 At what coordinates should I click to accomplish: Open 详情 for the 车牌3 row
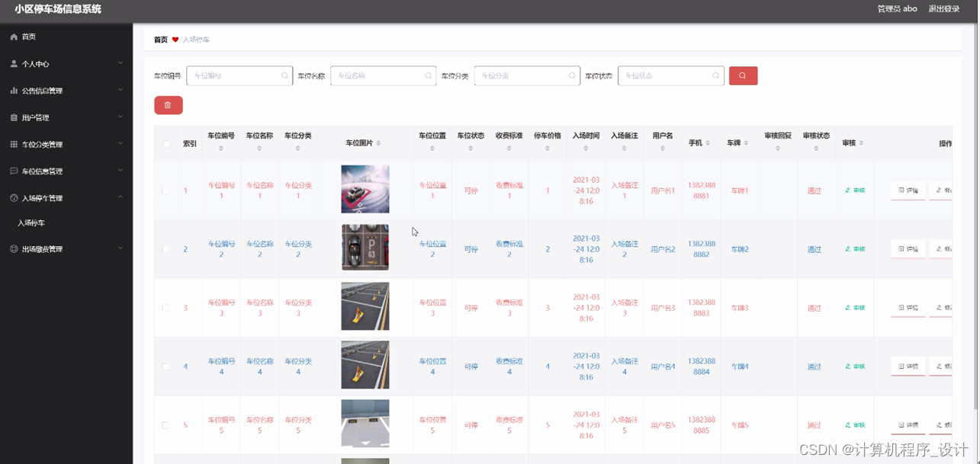(908, 308)
